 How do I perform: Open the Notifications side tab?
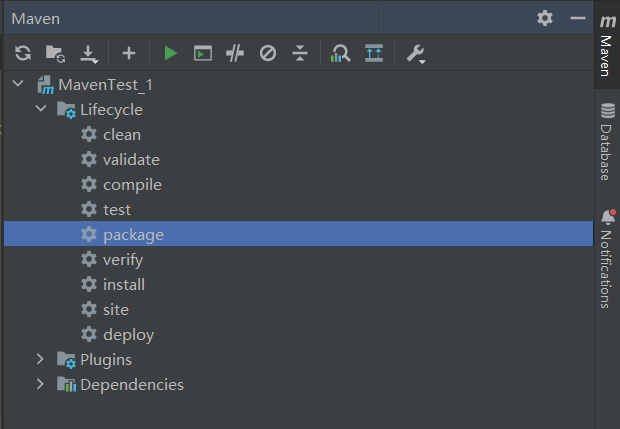606,260
